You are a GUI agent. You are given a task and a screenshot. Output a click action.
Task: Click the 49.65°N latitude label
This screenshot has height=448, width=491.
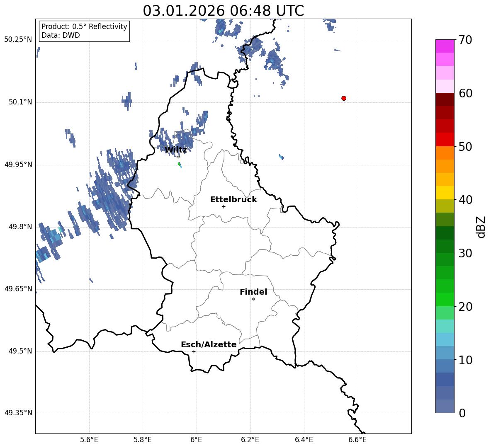[x=18, y=288]
